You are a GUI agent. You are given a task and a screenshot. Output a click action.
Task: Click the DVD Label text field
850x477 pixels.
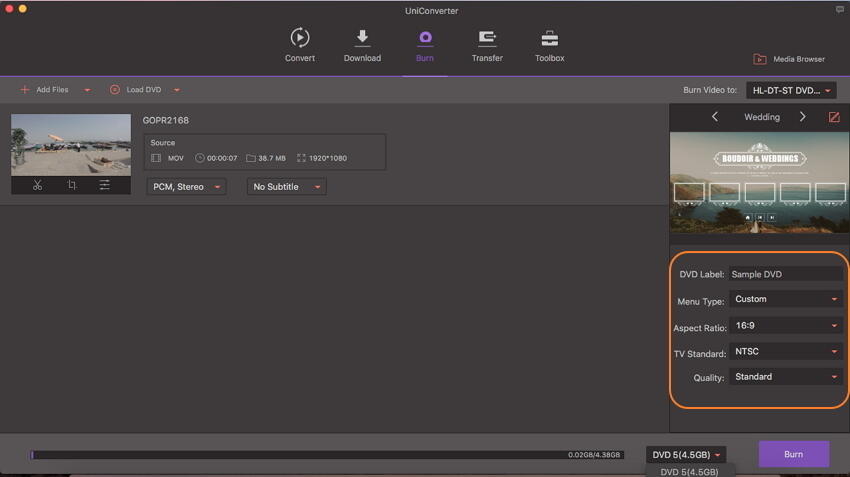click(x=785, y=274)
